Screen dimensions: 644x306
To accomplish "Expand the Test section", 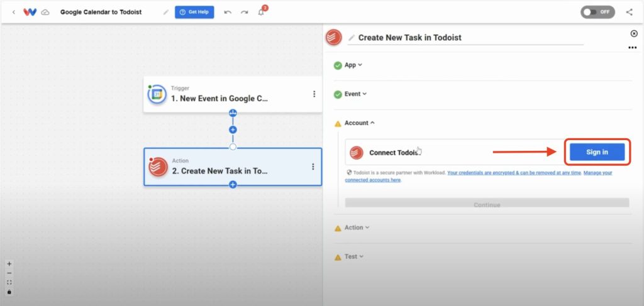I will (354, 257).
